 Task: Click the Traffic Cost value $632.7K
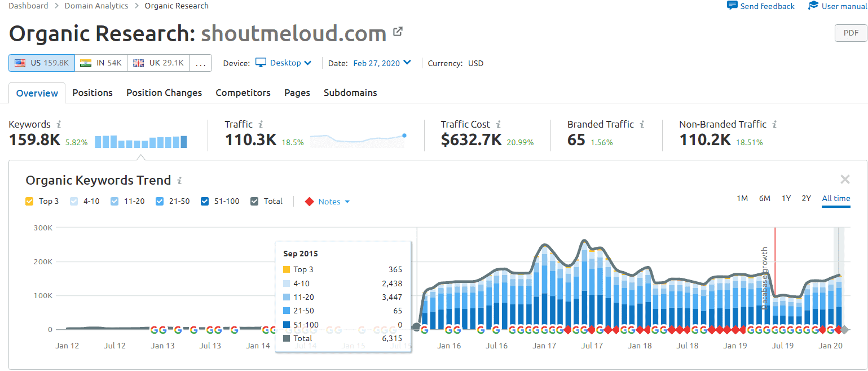tap(471, 139)
